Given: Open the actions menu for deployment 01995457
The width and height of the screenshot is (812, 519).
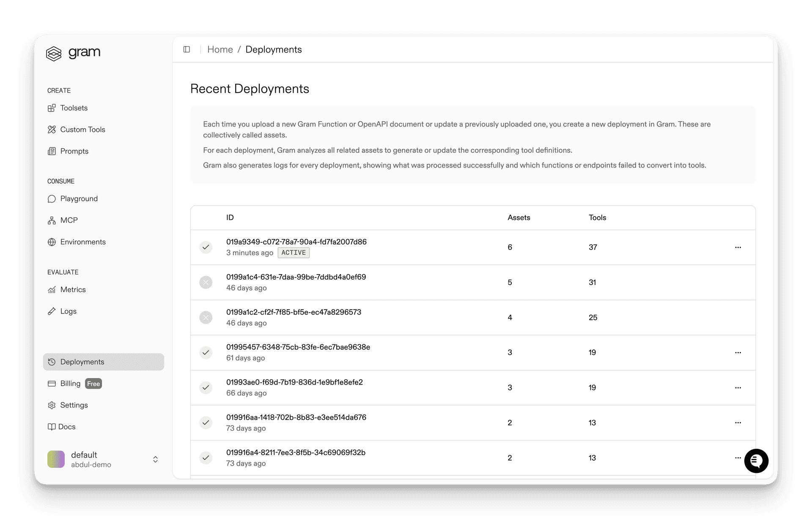Looking at the screenshot, I should pos(738,352).
